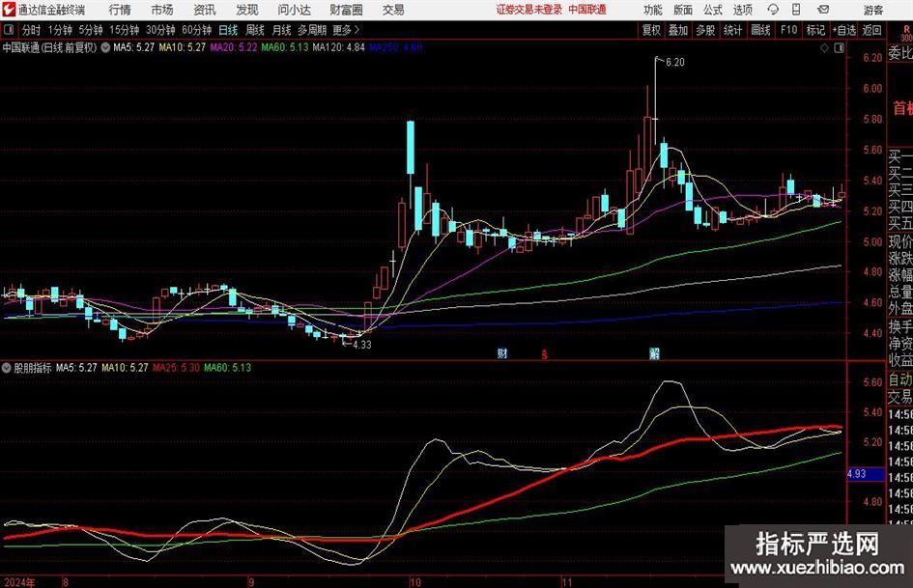Screen dimensions: 913x588
Task: Click the 2024年 label on the time axis
Action: 19,582
